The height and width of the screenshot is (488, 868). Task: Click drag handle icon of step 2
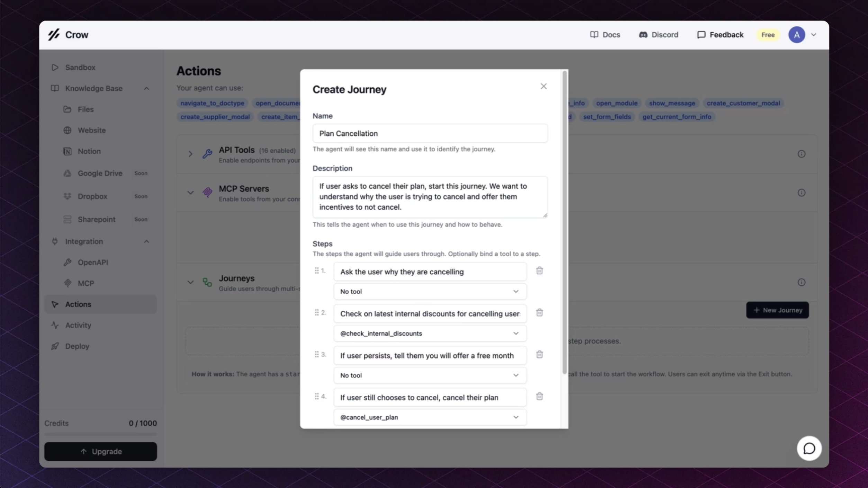point(316,312)
